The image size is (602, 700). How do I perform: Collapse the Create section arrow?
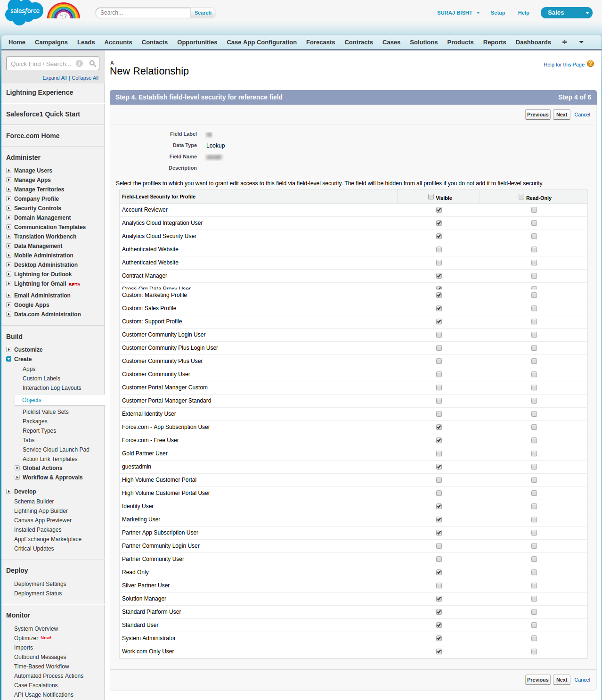(9, 359)
